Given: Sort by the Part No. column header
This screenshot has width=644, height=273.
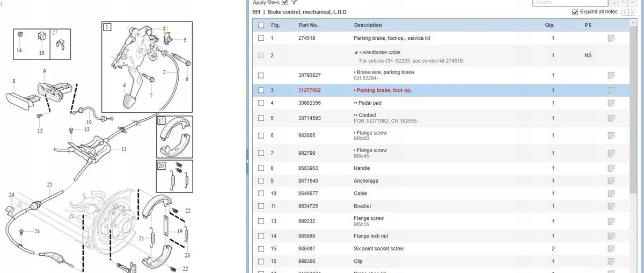Looking at the screenshot, I should coord(308,25).
